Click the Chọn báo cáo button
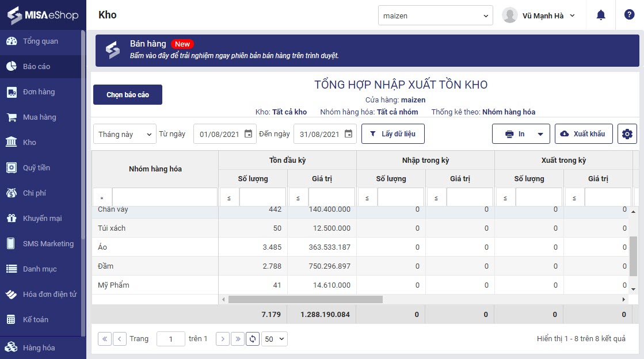 pyautogui.click(x=128, y=95)
